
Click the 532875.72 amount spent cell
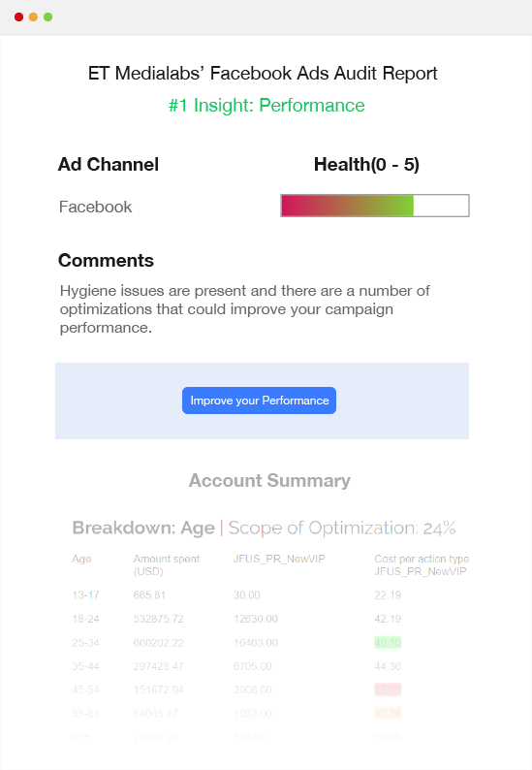click(159, 619)
